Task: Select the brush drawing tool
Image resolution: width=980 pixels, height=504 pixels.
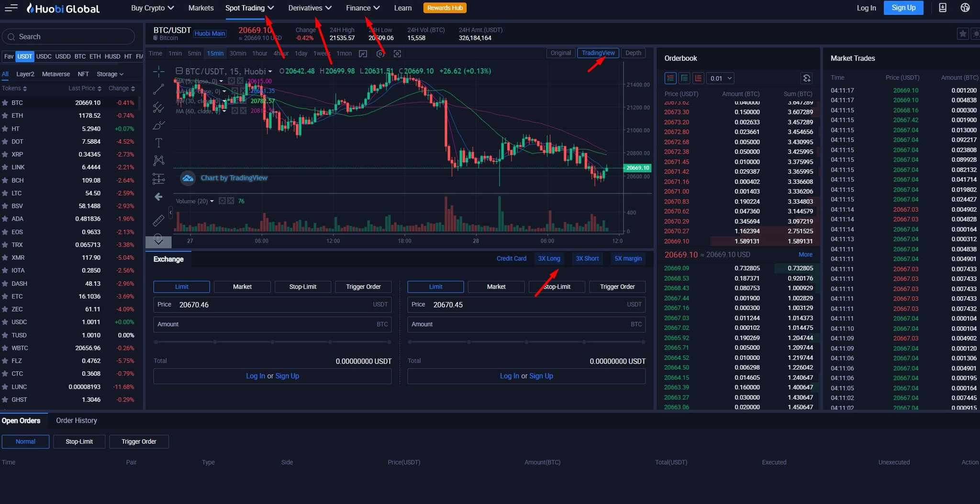Action: point(158,125)
